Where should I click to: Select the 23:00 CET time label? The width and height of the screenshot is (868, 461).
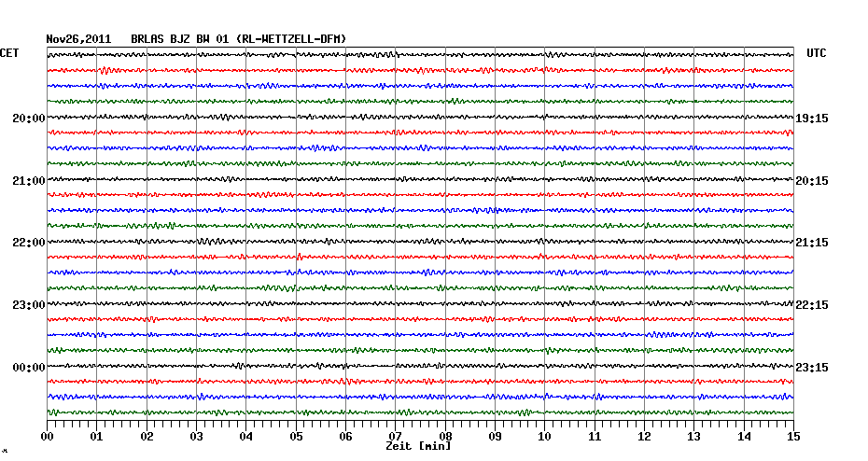(29, 305)
